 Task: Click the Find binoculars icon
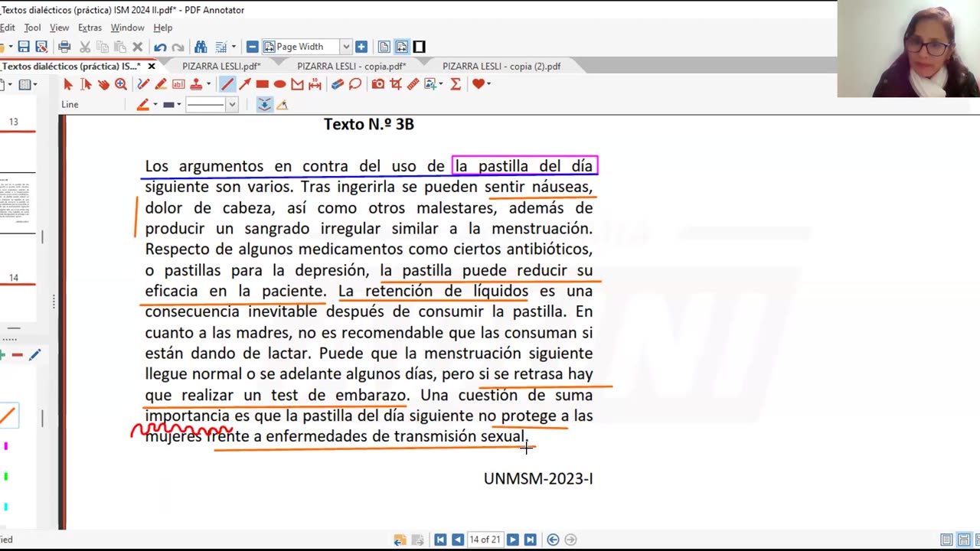point(201,47)
